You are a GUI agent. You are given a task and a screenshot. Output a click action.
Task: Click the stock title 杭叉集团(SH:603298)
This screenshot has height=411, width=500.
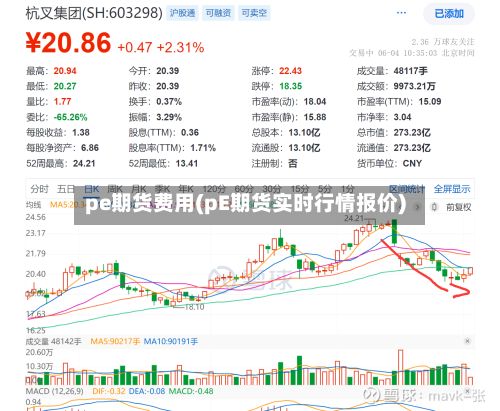click(94, 13)
